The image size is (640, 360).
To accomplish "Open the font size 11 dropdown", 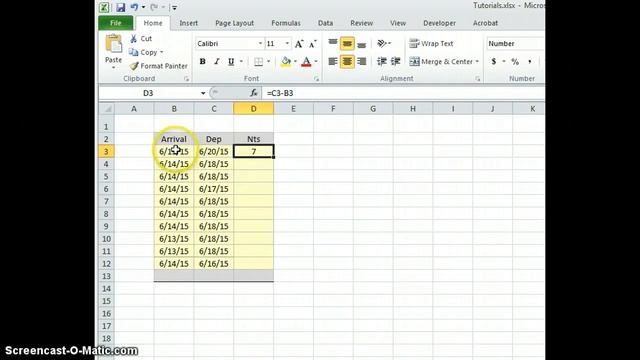I will pos(287,44).
